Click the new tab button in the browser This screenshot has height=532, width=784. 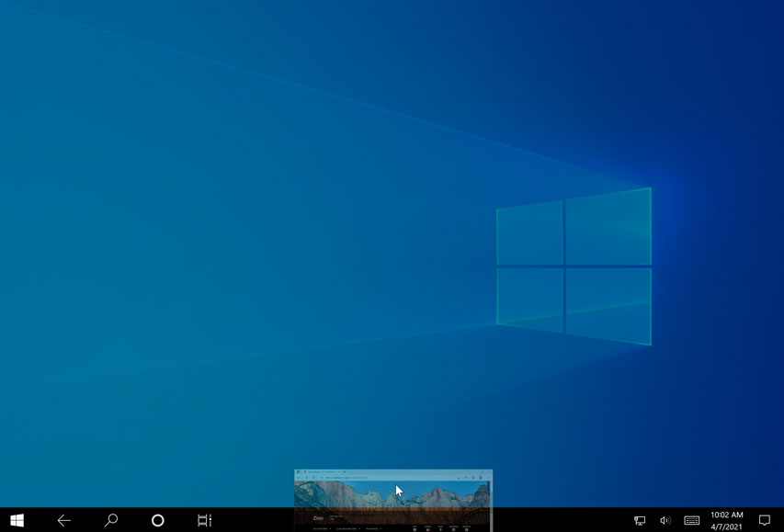[x=343, y=470]
